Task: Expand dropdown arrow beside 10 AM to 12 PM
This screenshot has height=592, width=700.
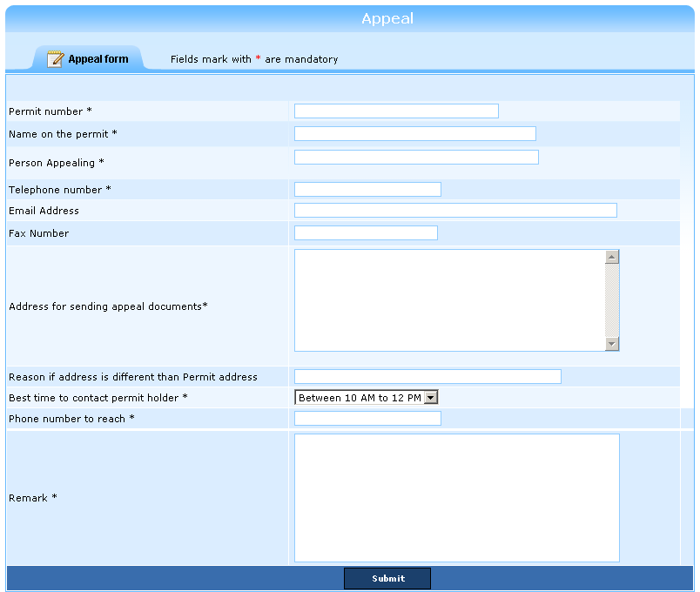Action: (431, 397)
